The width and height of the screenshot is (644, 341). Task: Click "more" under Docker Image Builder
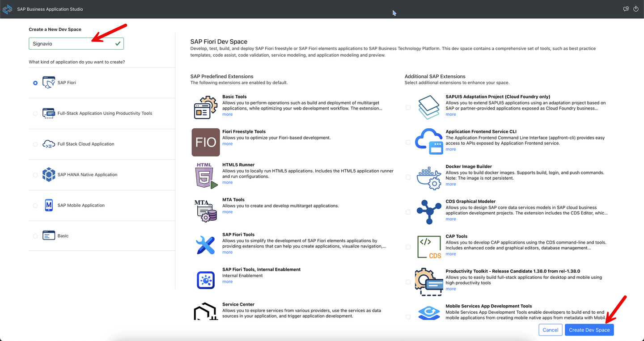451,184
